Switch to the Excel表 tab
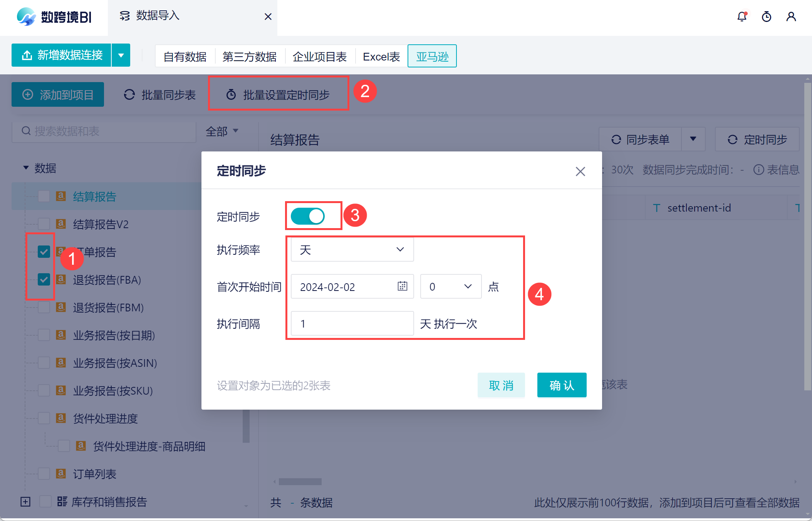The width and height of the screenshot is (812, 521). tap(381, 57)
